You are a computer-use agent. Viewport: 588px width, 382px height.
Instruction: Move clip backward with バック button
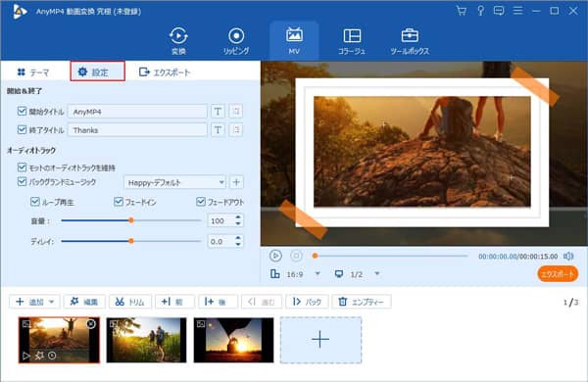click(307, 302)
